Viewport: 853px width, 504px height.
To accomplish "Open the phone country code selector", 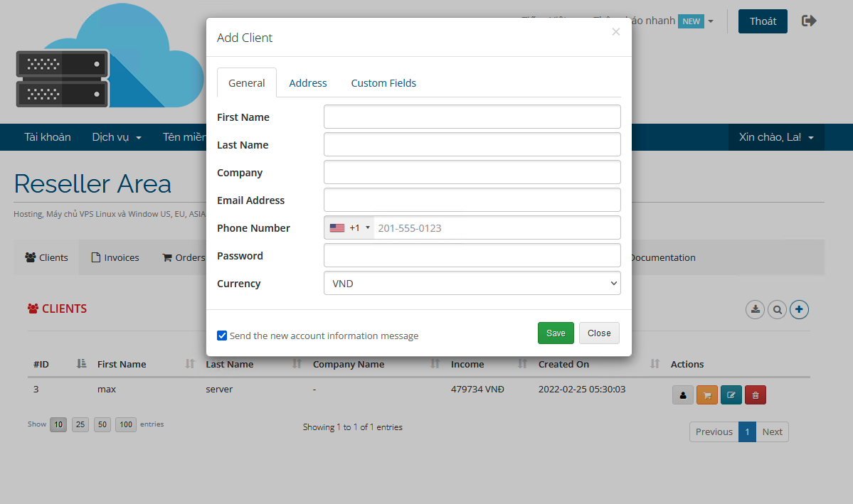I will pos(349,228).
